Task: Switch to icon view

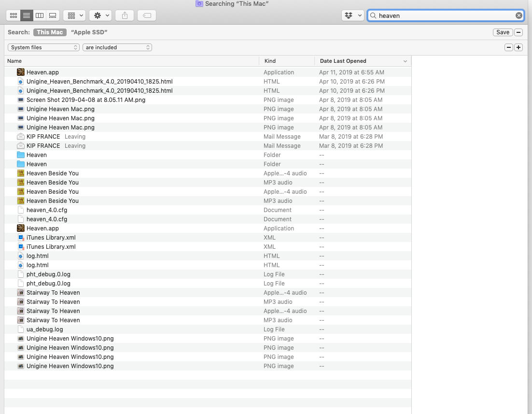Action: 14,15
